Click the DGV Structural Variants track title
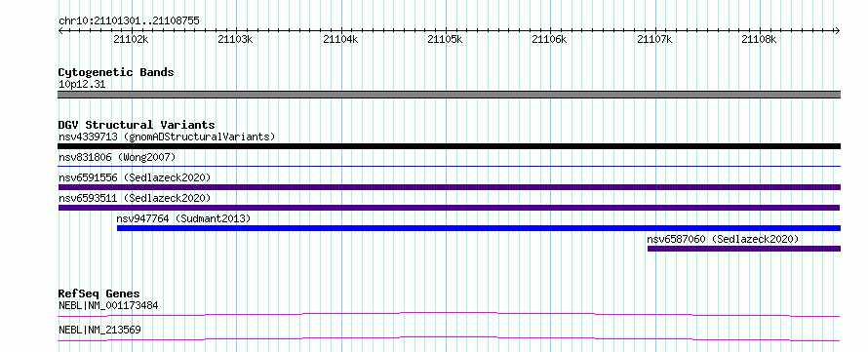868x352 pixels. tap(137, 125)
